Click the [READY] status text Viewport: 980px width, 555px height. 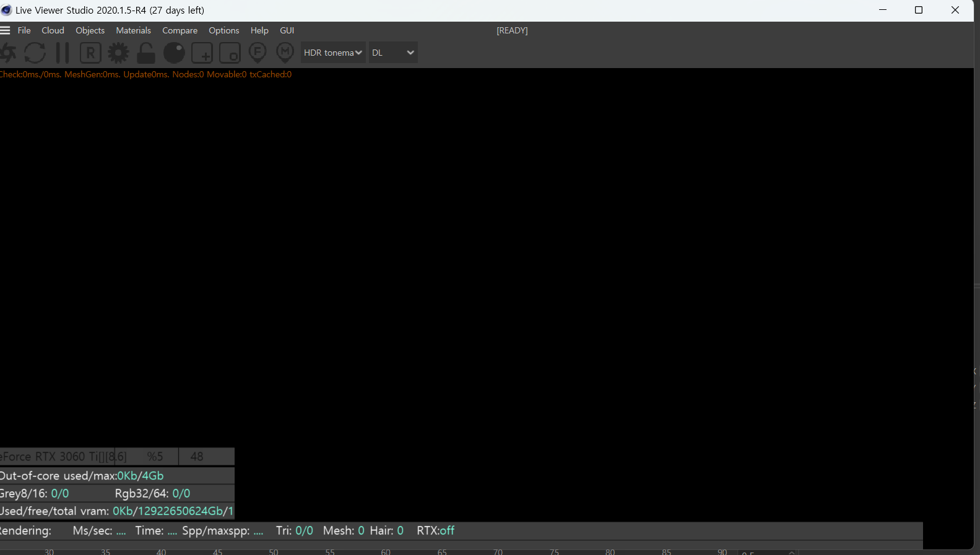click(512, 30)
